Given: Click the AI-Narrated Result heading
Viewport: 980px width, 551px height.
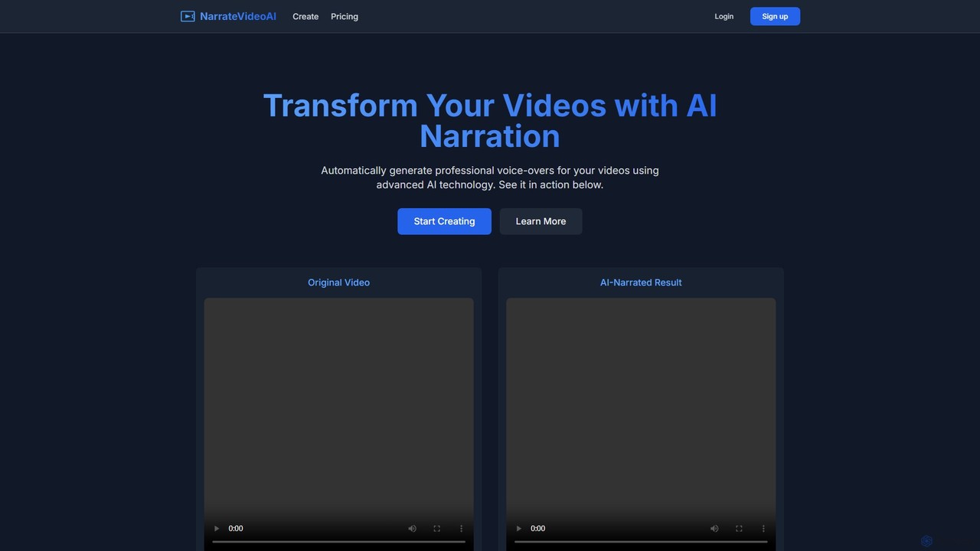Looking at the screenshot, I should [641, 282].
